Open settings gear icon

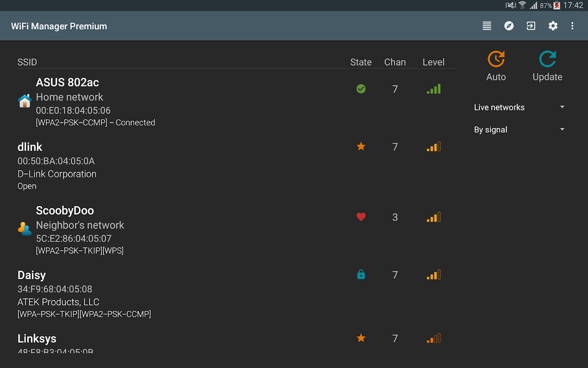click(x=553, y=26)
